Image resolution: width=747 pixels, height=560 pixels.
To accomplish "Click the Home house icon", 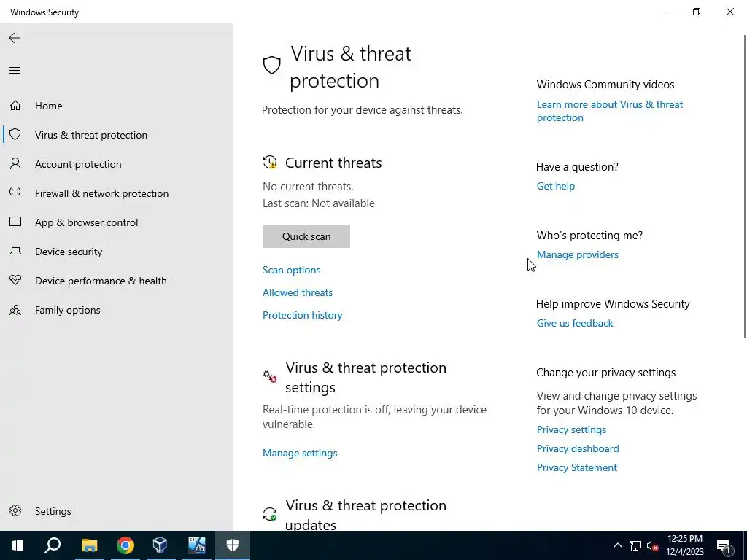I will [x=15, y=105].
